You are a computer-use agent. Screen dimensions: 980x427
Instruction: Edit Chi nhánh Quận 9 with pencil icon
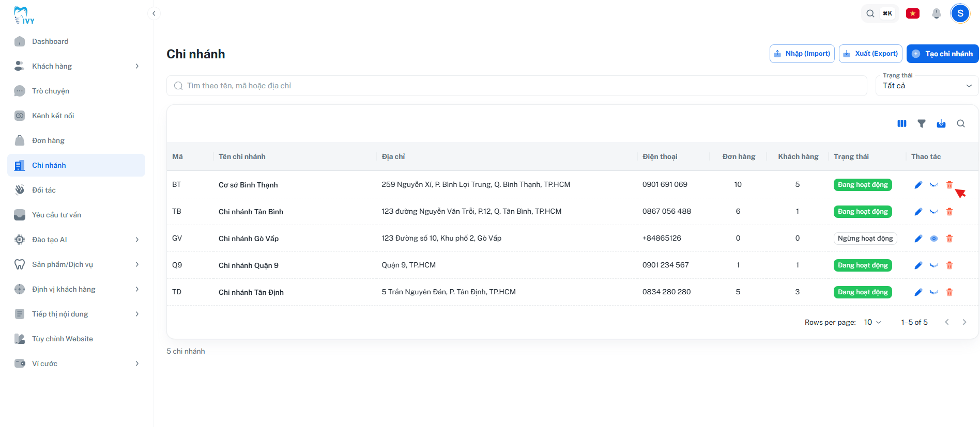[x=918, y=265]
